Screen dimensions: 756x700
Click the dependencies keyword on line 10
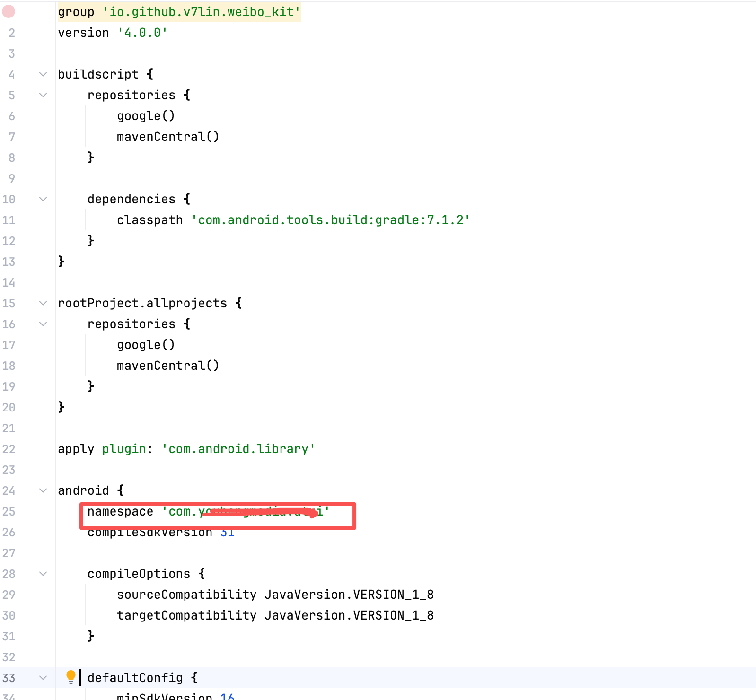click(x=132, y=199)
